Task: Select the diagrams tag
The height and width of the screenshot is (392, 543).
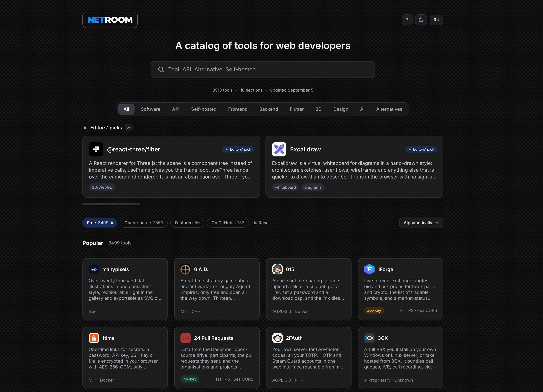Action: pyautogui.click(x=313, y=187)
